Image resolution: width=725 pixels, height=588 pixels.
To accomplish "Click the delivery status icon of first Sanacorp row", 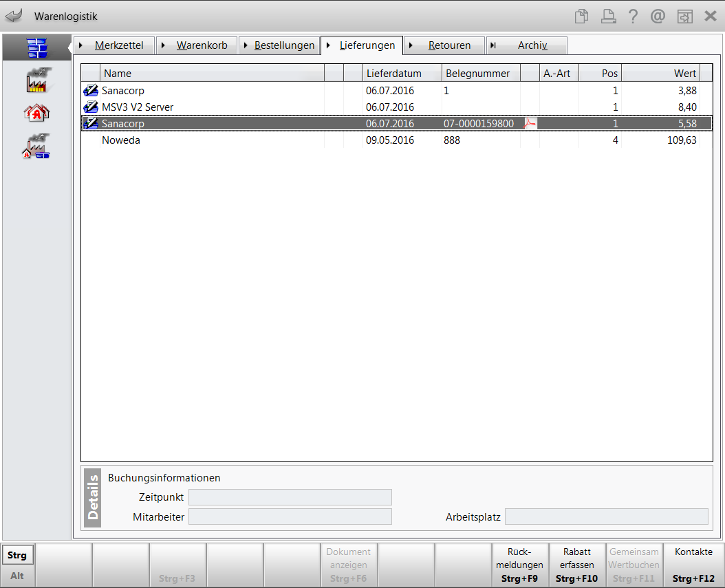I will (91, 90).
